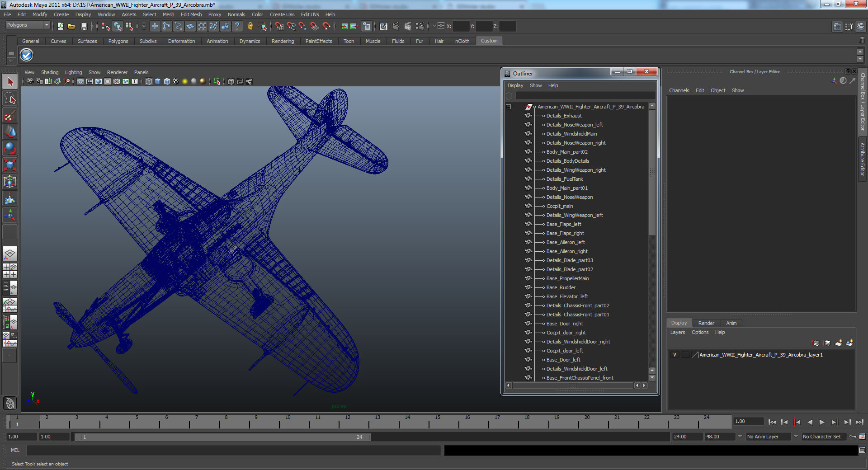Toggle smooth shade all blue cube

pos(158,81)
